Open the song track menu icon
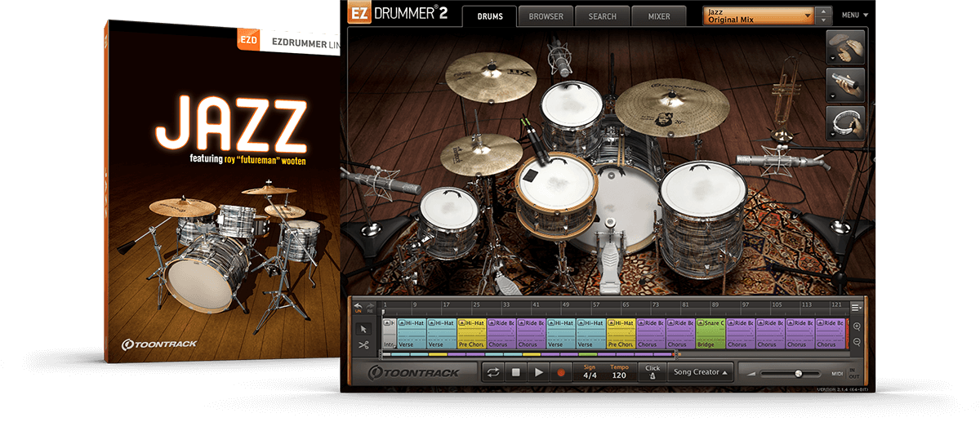The width and height of the screenshot is (980, 422). coord(856,307)
